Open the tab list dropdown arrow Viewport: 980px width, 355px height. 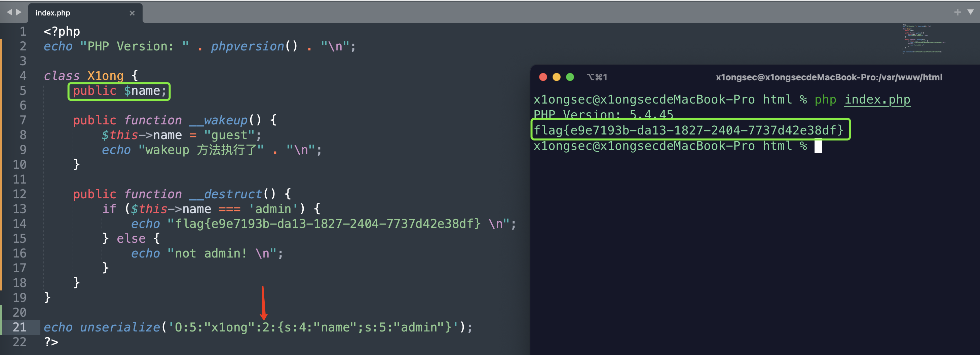(971, 12)
